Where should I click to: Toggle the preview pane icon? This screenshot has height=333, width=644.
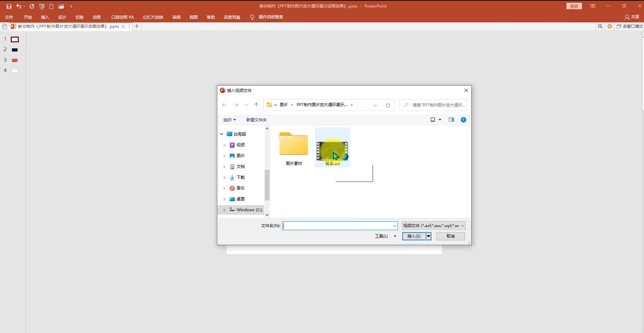point(451,120)
